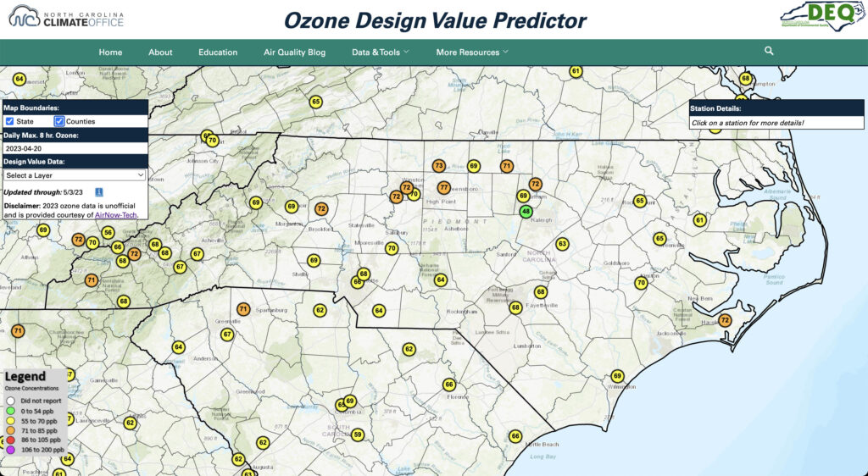Select the 64 station marker above Anderson
Image resolution: width=868 pixels, height=476 pixels.
click(178, 347)
